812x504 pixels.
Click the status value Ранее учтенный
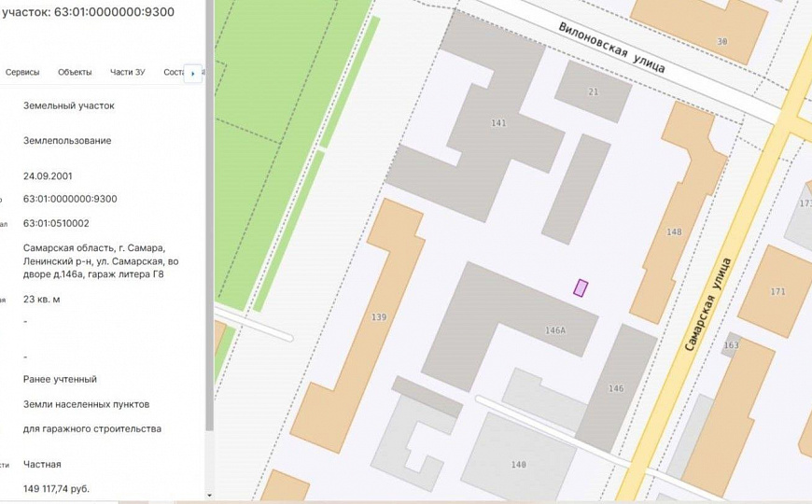click(60, 379)
